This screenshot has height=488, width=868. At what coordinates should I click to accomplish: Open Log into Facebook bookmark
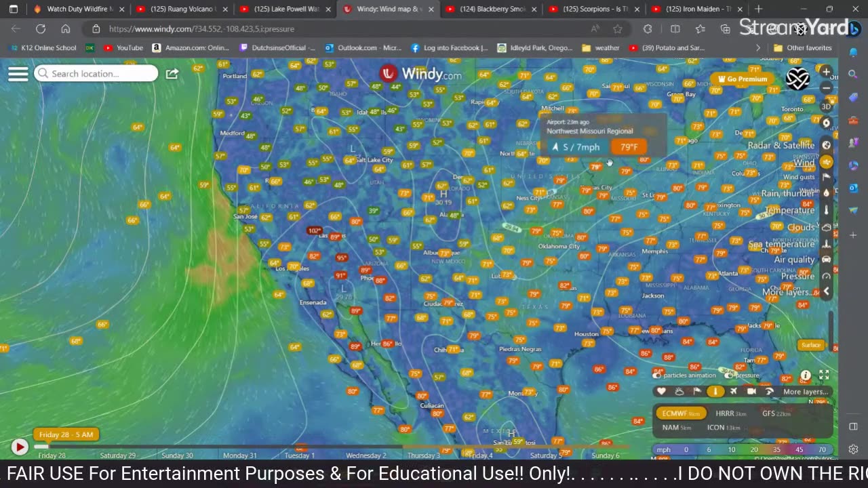tap(450, 48)
